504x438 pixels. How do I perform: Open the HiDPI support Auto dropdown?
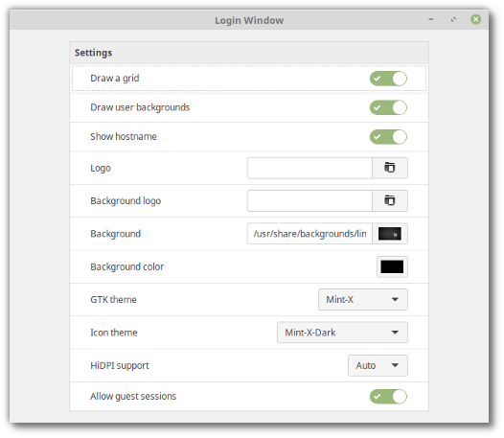[x=378, y=365]
